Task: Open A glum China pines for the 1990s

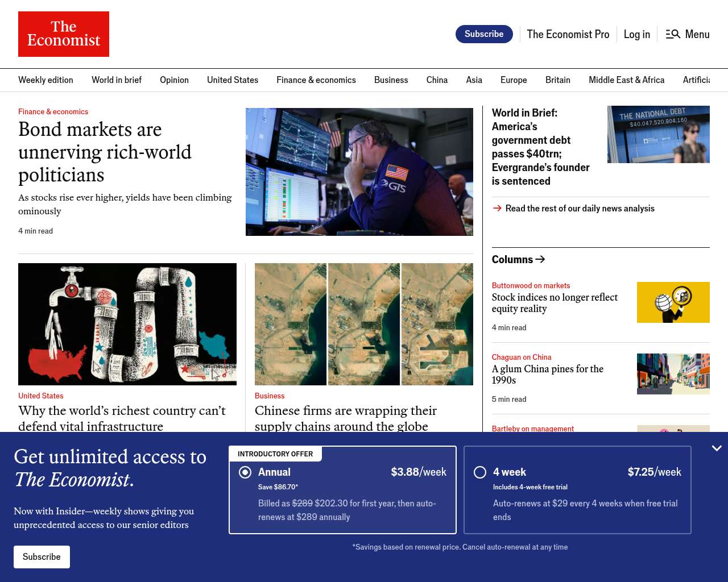Action: (x=548, y=375)
